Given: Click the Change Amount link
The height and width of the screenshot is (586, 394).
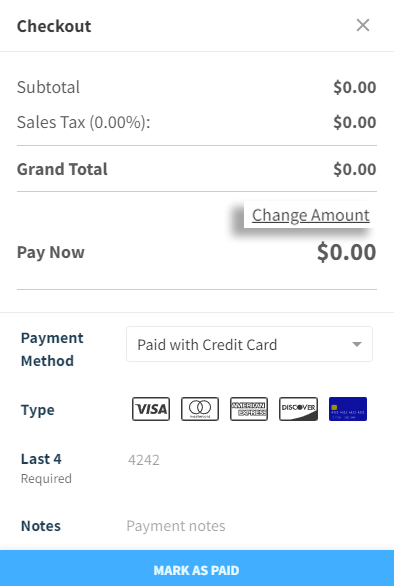Looking at the screenshot, I should pos(311,215).
